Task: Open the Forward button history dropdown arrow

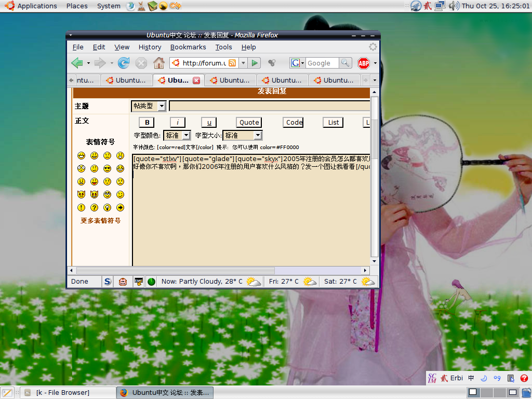Action: tap(112, 63)
